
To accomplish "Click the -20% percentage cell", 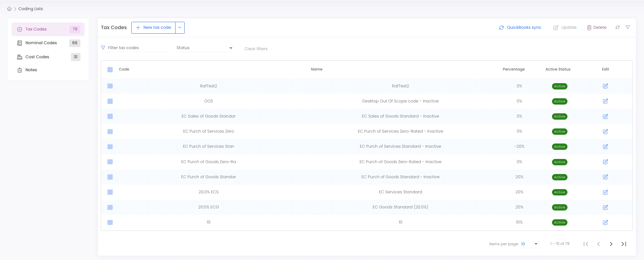I will [x=519, y=146].
